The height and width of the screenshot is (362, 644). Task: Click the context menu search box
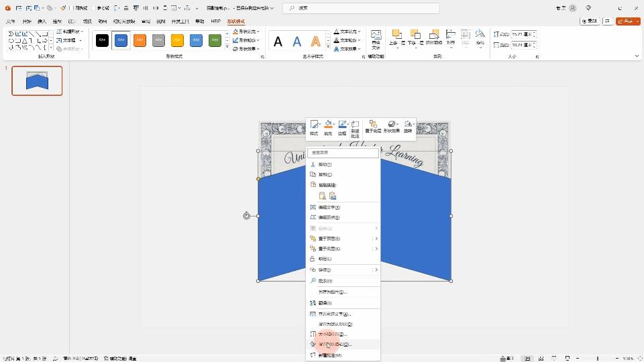343,153
